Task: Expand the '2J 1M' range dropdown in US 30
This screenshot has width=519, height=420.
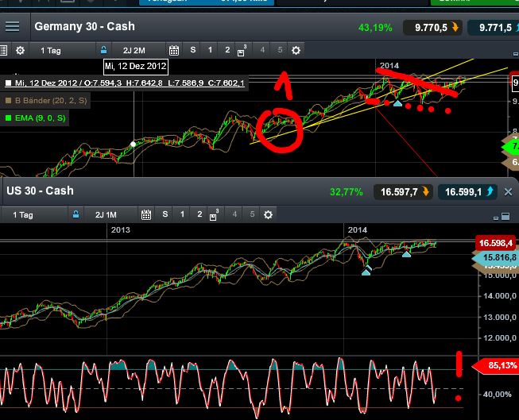Action: (x=110, y=214)
